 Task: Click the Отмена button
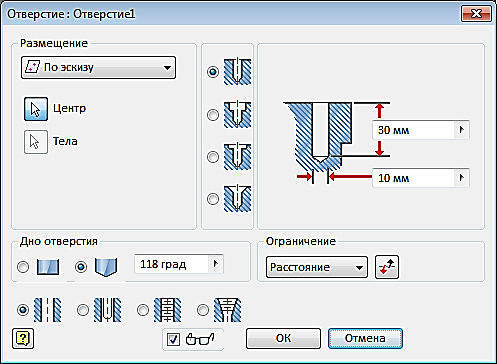365,338
